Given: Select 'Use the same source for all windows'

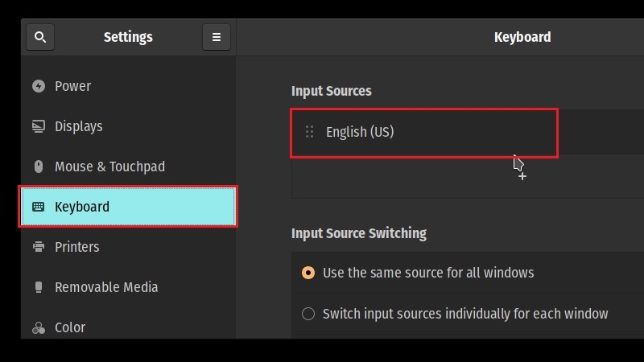Looking at the screenshot, I should pyautogui.click(x=308, y=273).
